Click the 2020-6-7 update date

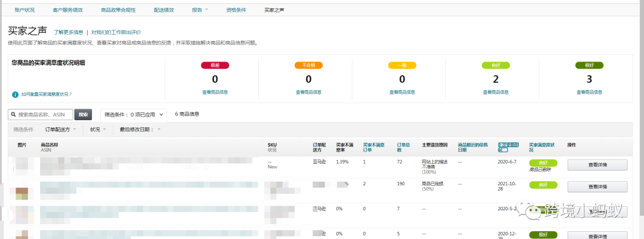(x=506, y=162)
